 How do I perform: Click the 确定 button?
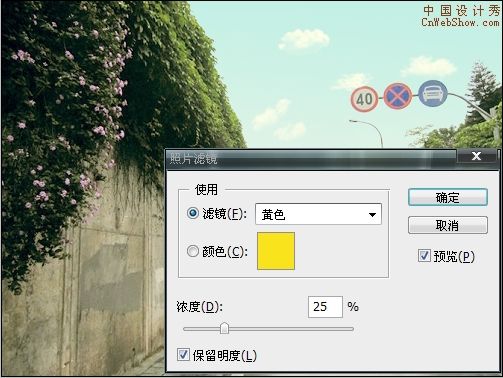click(x=448, y=197)
